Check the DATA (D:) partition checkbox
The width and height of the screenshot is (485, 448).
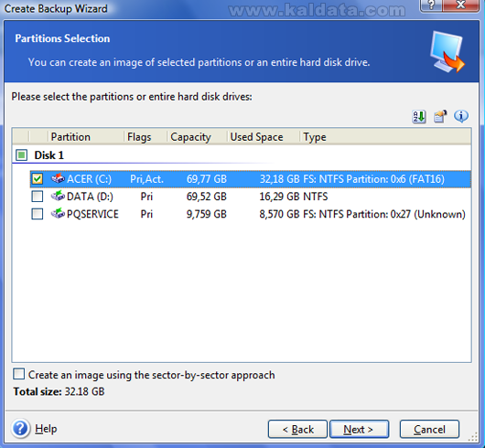point(38,197)
